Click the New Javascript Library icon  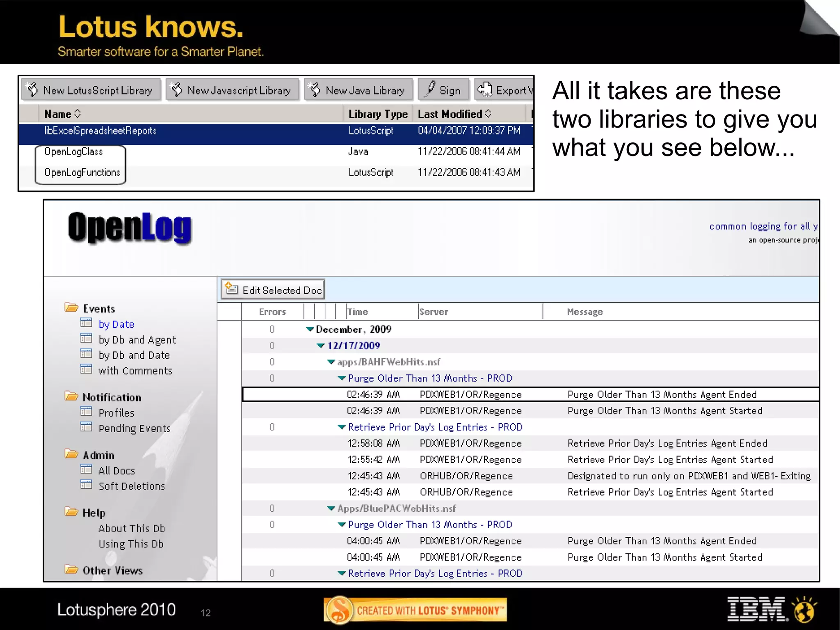[x=176, y=89]
